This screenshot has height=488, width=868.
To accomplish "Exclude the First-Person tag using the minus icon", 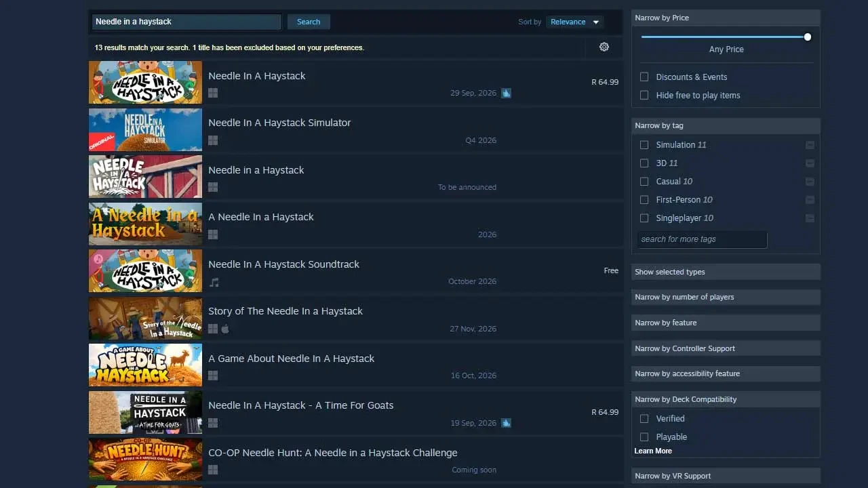I will pyautogui.click(x=810, y=200).
